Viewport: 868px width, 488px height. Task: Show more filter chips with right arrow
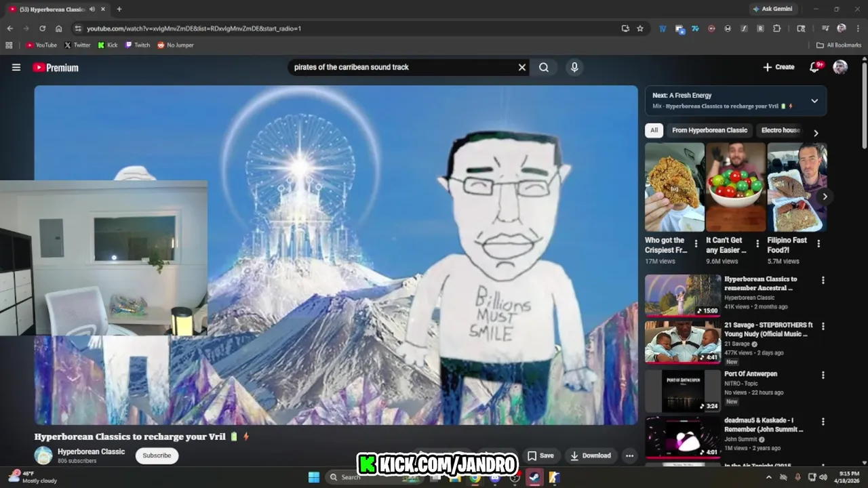pyautogui.click(x=816, y=133)
